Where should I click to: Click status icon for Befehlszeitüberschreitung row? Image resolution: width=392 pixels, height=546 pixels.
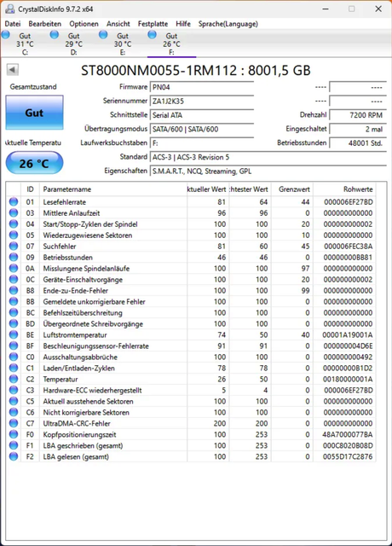click(x=14, y=313)
